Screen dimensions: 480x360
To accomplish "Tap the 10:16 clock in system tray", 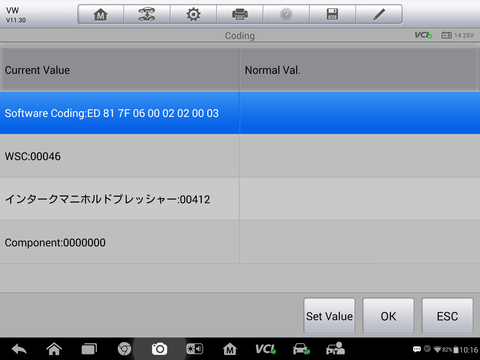I will 469,350.
